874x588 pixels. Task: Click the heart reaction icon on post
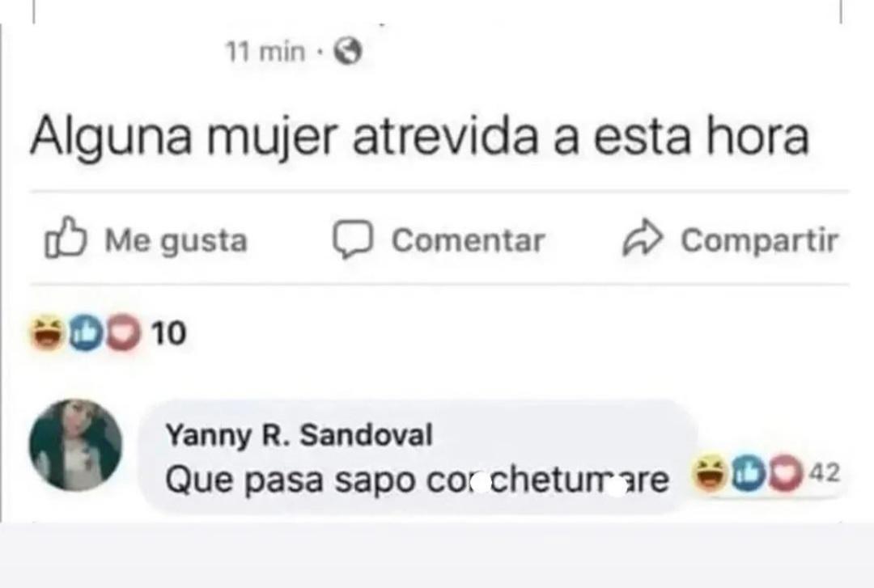tap(123, 332)
